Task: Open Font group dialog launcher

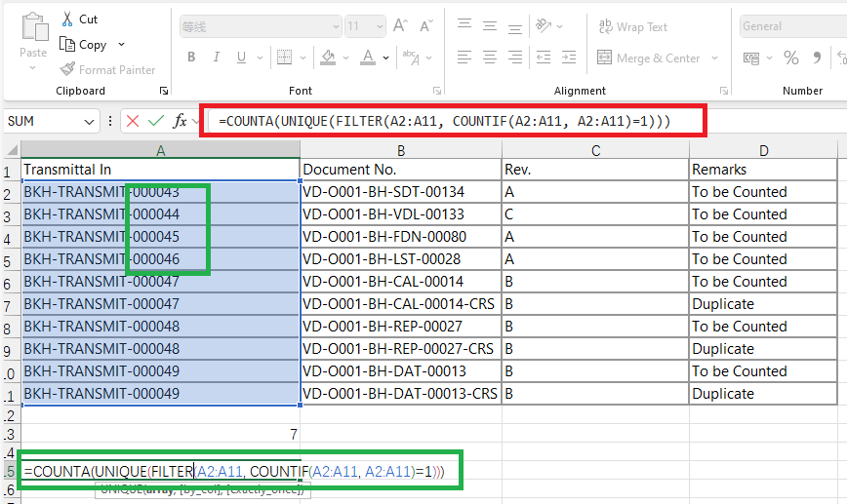Action: point(437,91)
